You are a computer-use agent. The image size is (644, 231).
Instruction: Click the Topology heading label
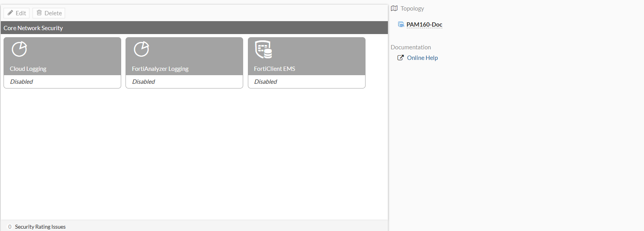point(412,8)
